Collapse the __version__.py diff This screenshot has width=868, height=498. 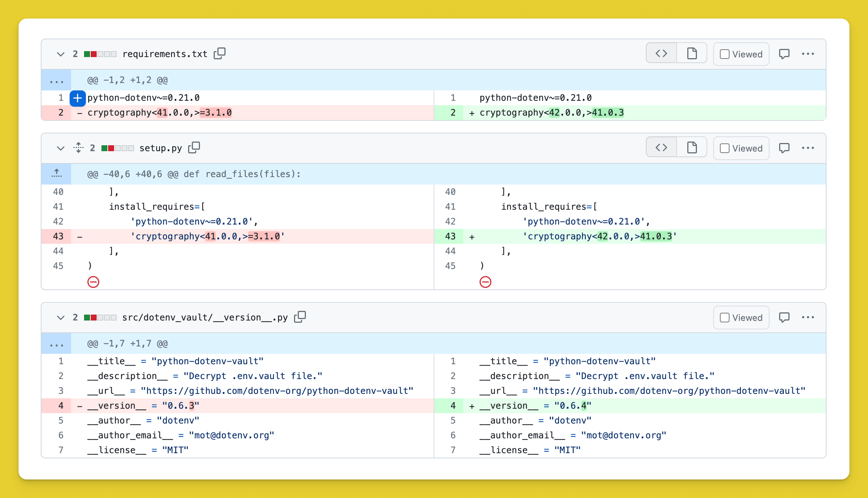(x=61, y=318)
